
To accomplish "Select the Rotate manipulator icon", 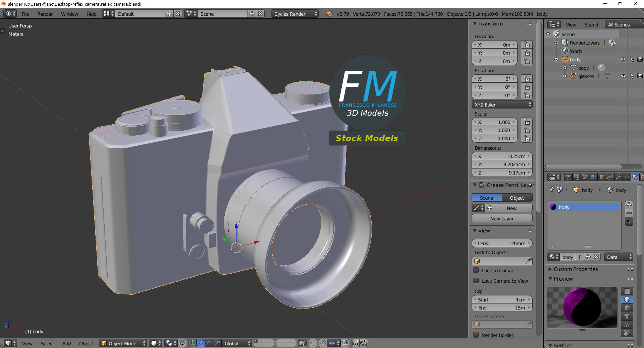I will click(209, 343).
